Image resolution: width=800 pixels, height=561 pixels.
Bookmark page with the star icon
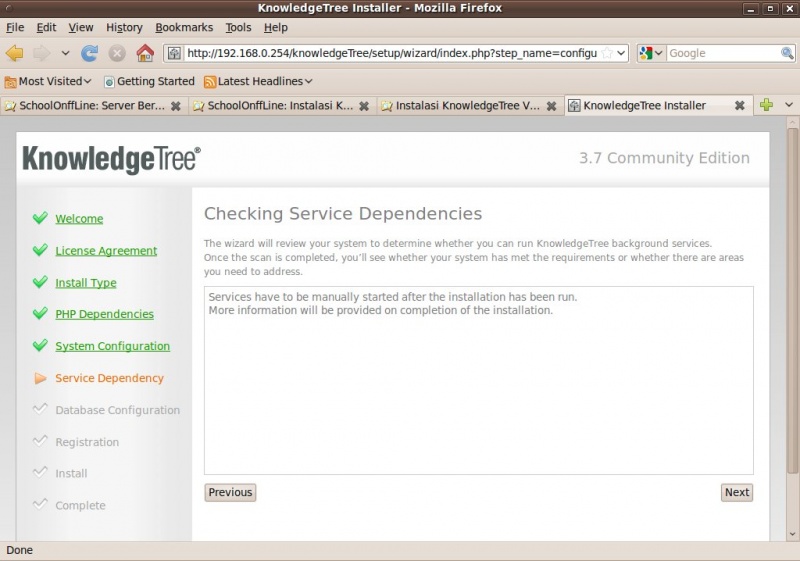pos(606,53)
